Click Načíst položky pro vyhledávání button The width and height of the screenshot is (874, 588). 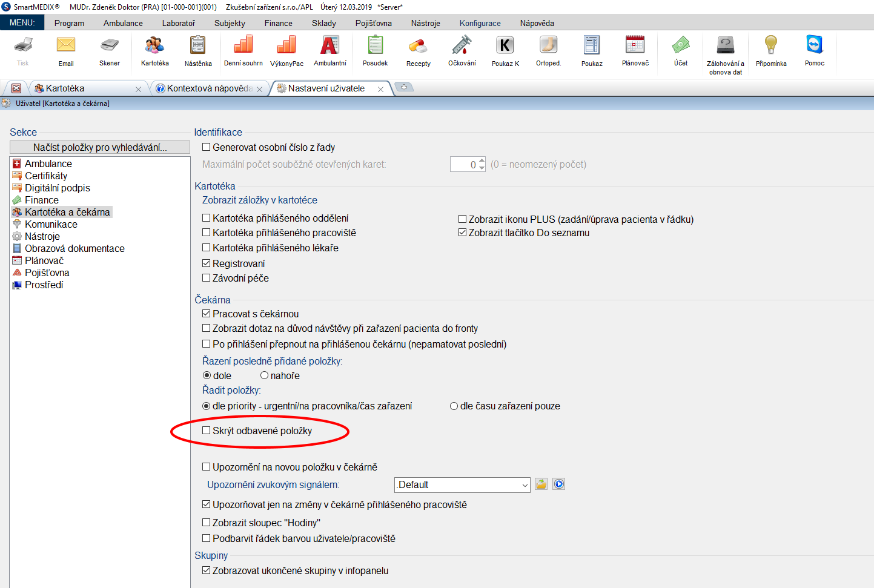[100, 147]
